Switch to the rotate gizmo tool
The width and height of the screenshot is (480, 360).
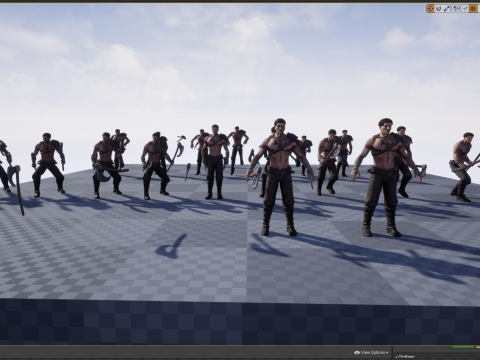coord(438,8)
